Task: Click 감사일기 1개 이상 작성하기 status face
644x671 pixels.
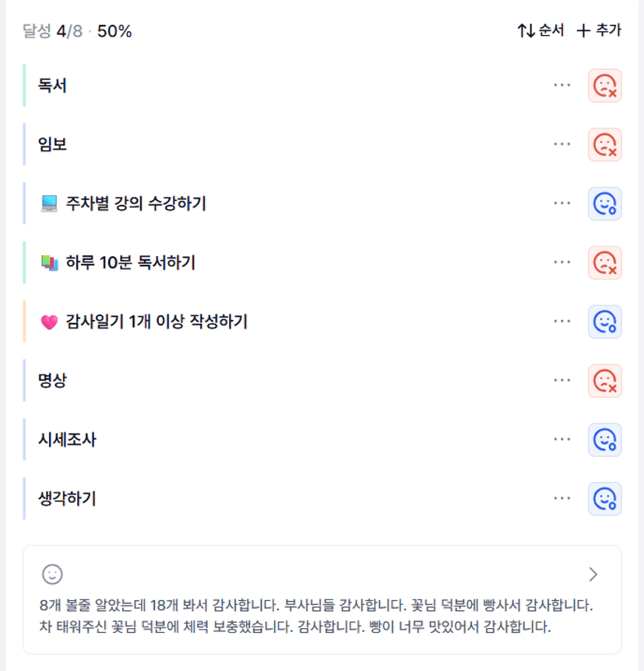Action: coord(604,321)
